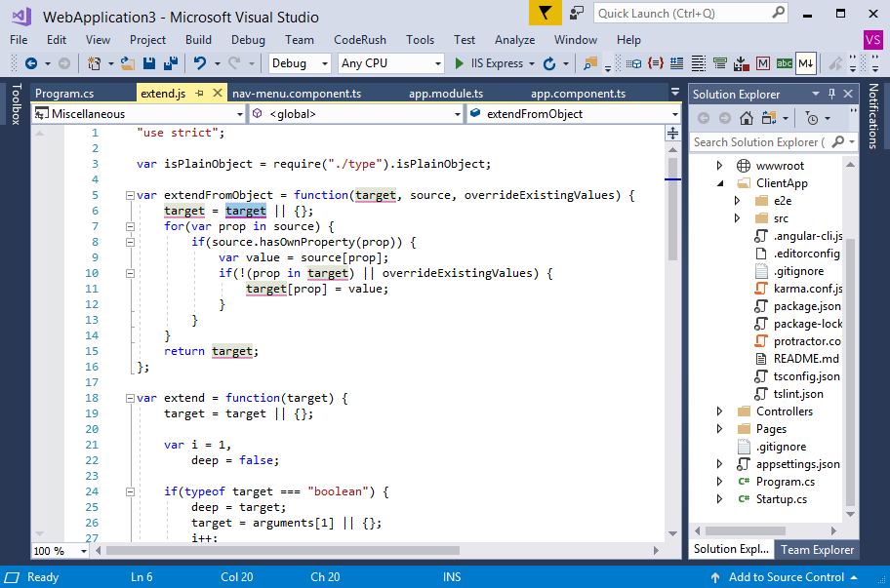Click the Sync with Active Document icon
The width and height of the screenshot is (890, 588).
coord(767,117)
